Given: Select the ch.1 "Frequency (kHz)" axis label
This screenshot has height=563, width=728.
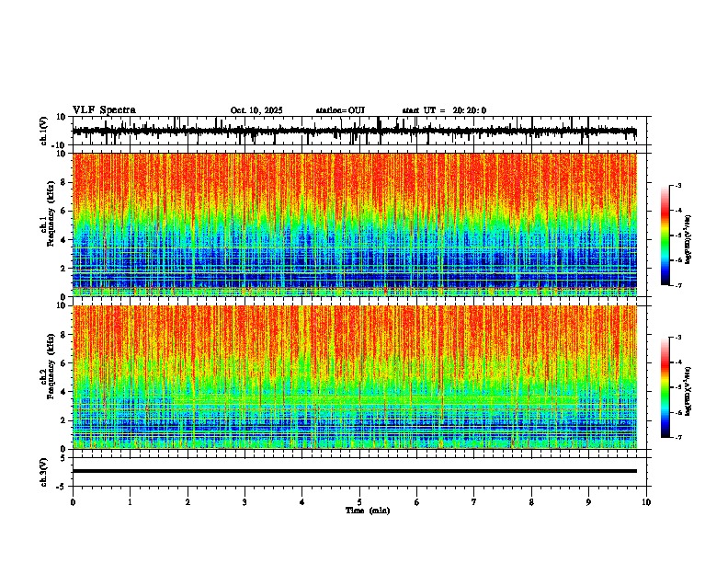Looking at the screenshot, I should (51, 214).
